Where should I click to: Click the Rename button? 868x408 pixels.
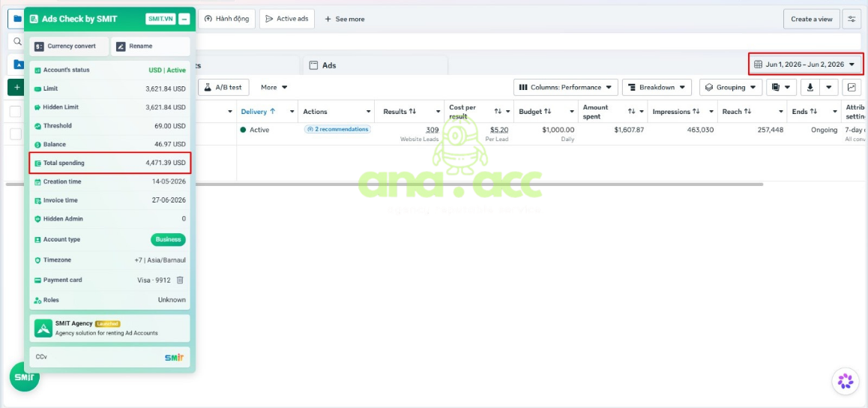tap(151, 46)
